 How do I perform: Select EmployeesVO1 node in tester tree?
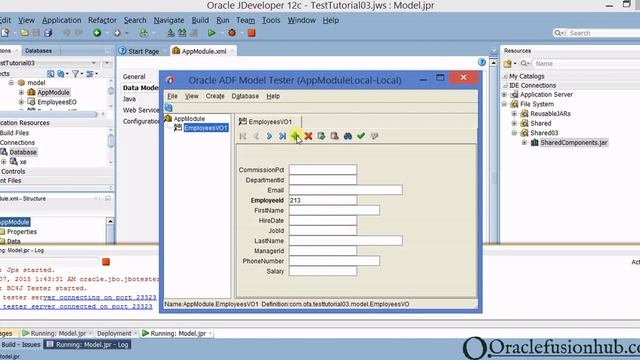[206, 128]
